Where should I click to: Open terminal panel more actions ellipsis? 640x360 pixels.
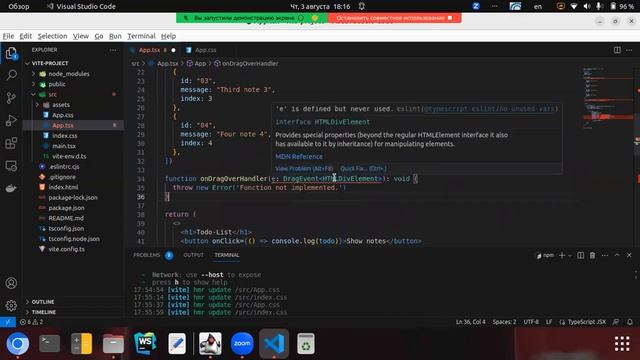click(605, 255)
